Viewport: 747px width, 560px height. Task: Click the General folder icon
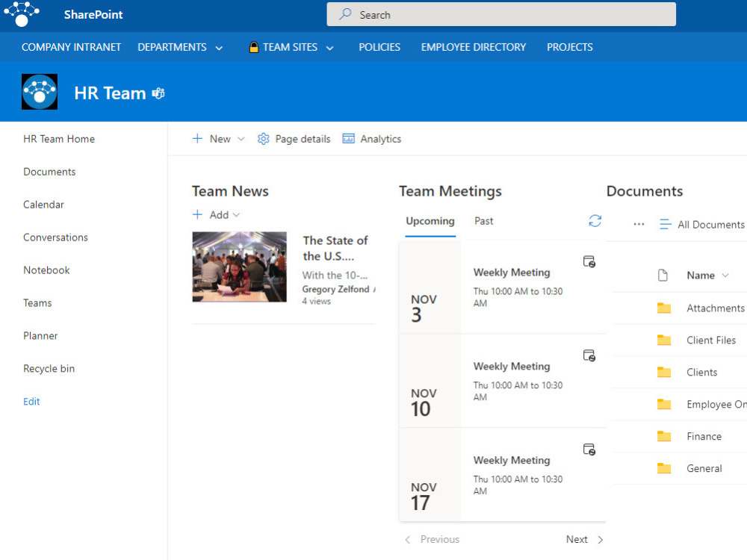664,469
